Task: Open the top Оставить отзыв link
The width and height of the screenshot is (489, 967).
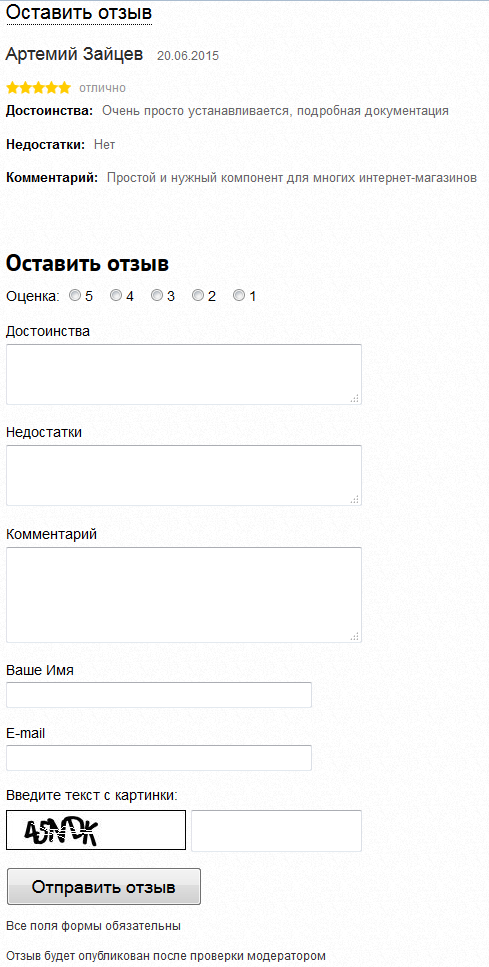Action: pos(79,12)
